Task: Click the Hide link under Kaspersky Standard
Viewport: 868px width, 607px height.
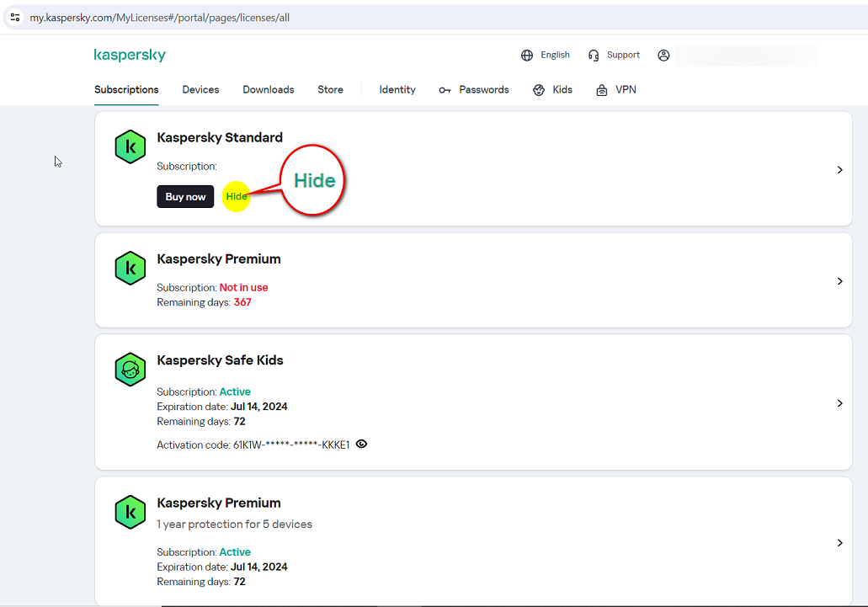Action: pos(237,197)
